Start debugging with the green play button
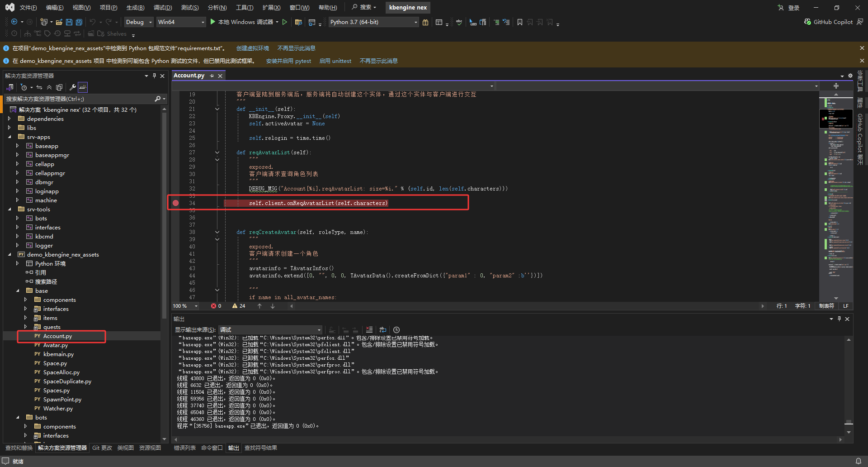Viewport: 868px width, 467px height. [212, 22]
